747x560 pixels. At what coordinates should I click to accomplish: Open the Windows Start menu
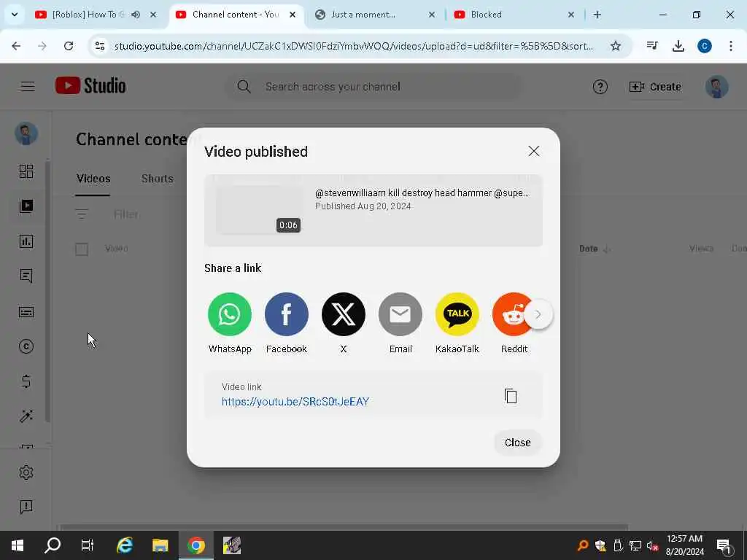pyautogui.click(x=18, y=545)
